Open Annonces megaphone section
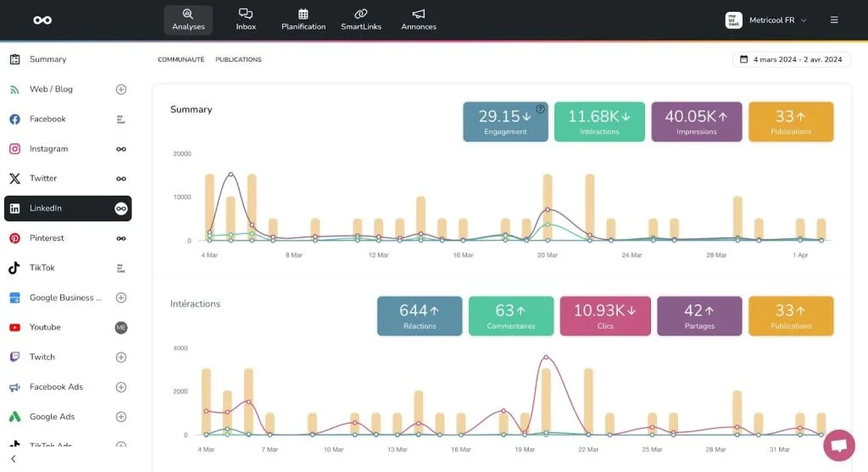The width and height of the screenshot is (868, 472). tap(419, 19)
